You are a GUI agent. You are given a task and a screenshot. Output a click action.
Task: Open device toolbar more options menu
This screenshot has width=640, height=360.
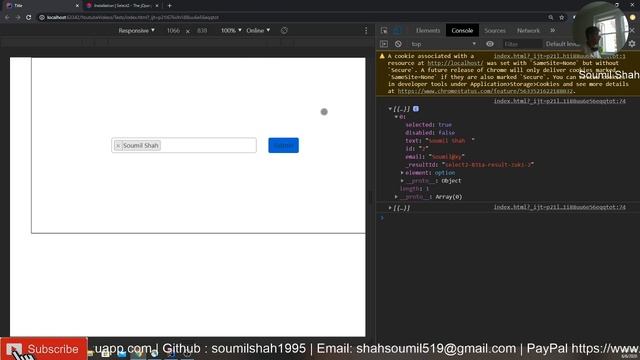(x=366, y=31)
